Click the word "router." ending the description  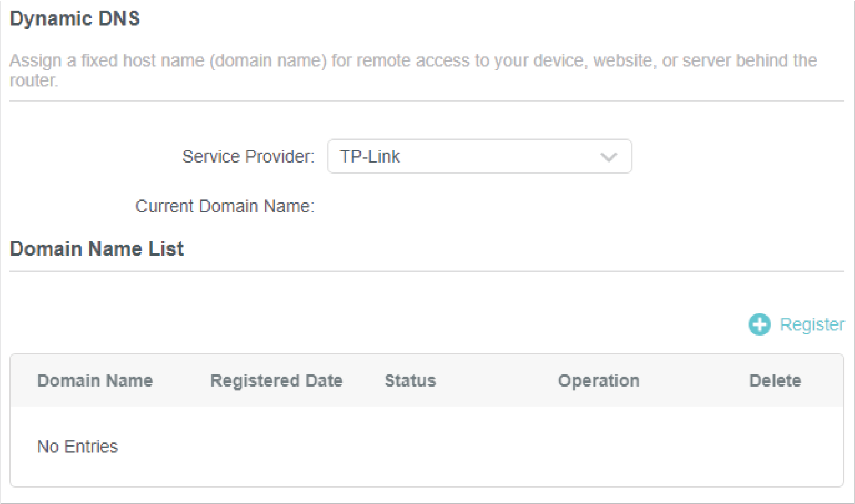point(33,81)
